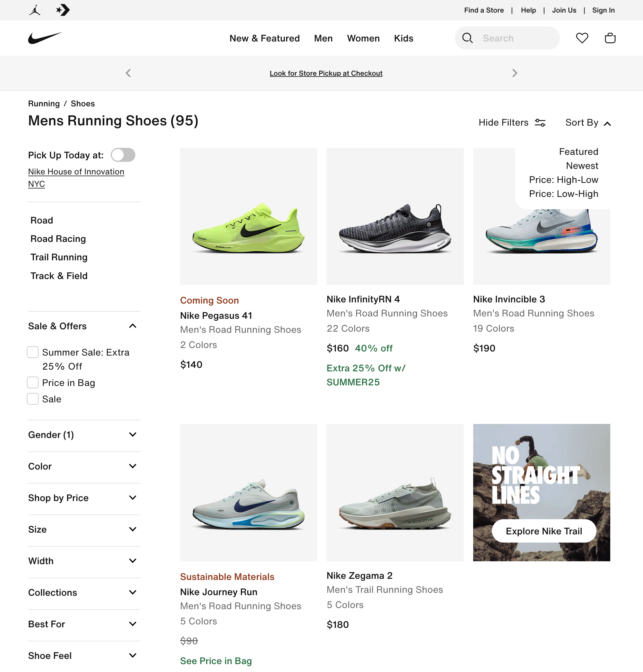Screen dimensions: 643x672
Task: Go back in the banner with the left arrow
Action: tap(128, 73)
